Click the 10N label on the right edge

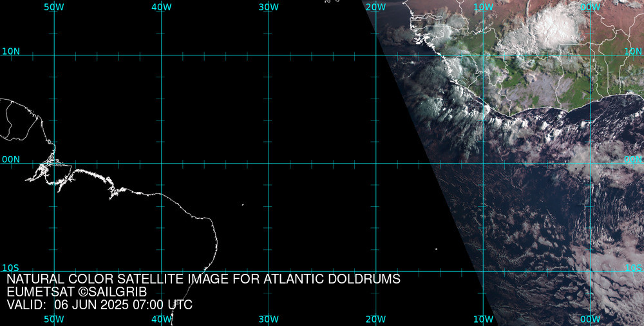[x=633, y=52]
